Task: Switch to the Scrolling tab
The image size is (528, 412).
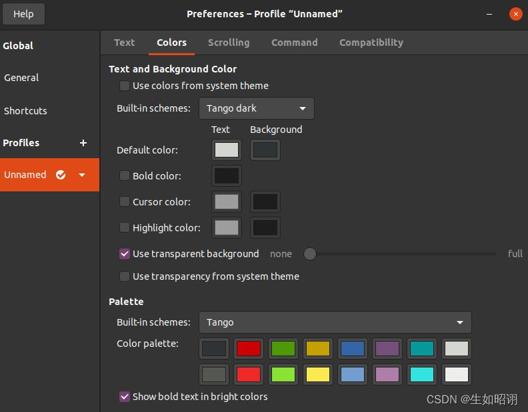Action: click(229, 42)
